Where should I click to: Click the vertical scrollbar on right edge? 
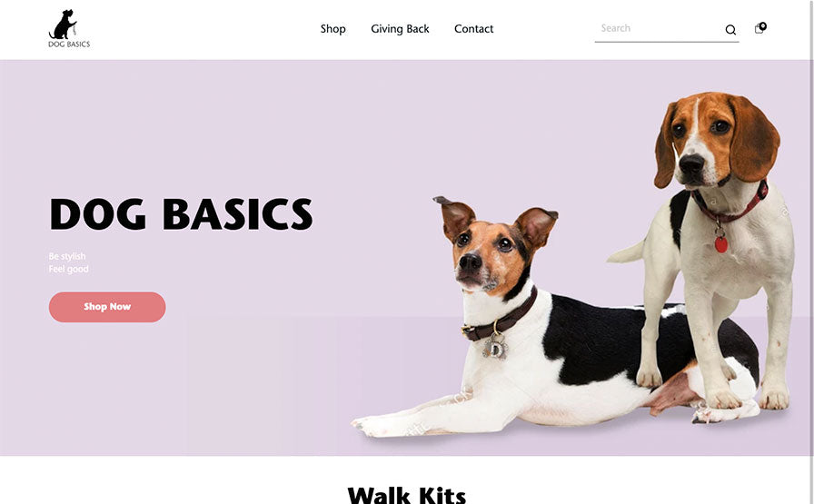(x=811, y=252)
